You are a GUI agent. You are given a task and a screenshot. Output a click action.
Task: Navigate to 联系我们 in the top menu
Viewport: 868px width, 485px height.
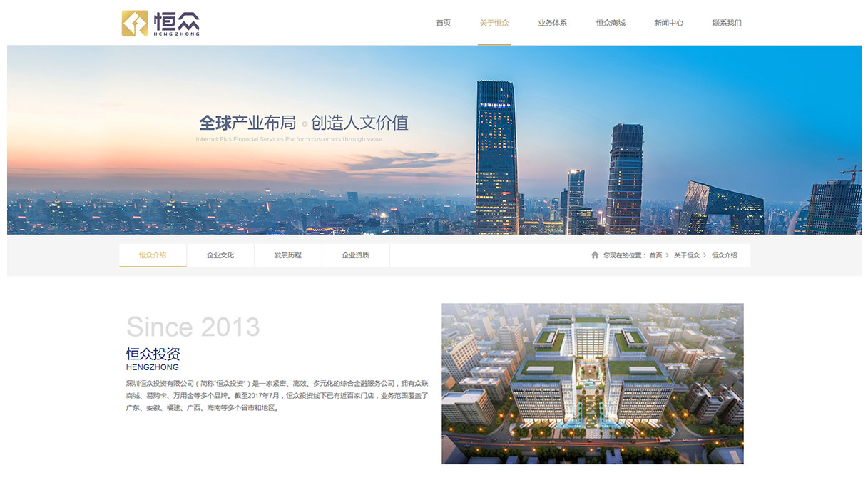(727, 23)
